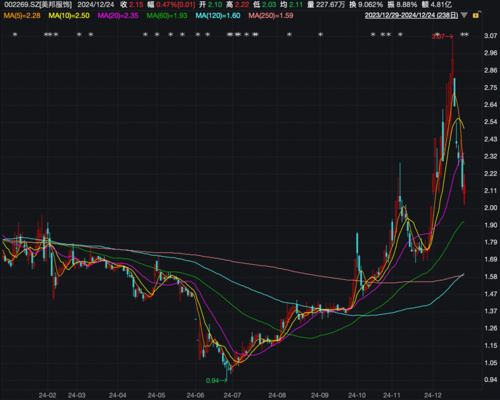
Task: Click the 24-09 date axis label
Action: 319,395
